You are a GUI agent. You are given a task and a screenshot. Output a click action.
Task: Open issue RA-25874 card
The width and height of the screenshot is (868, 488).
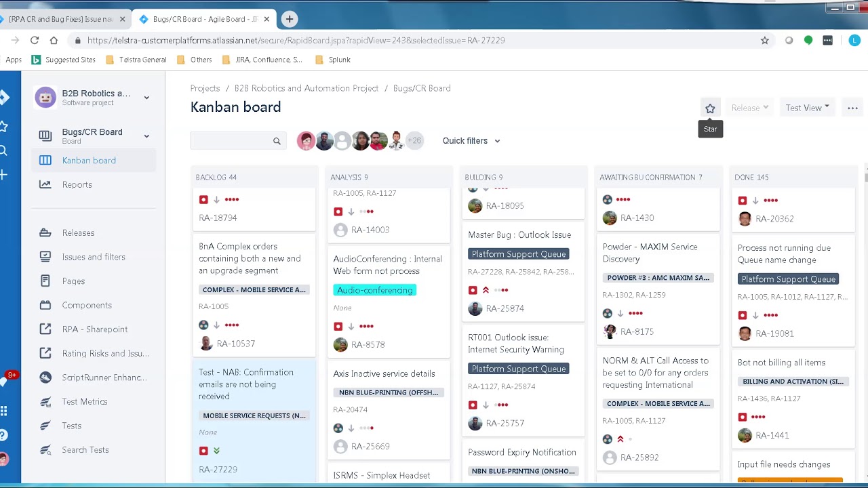(x=505, y=308)
